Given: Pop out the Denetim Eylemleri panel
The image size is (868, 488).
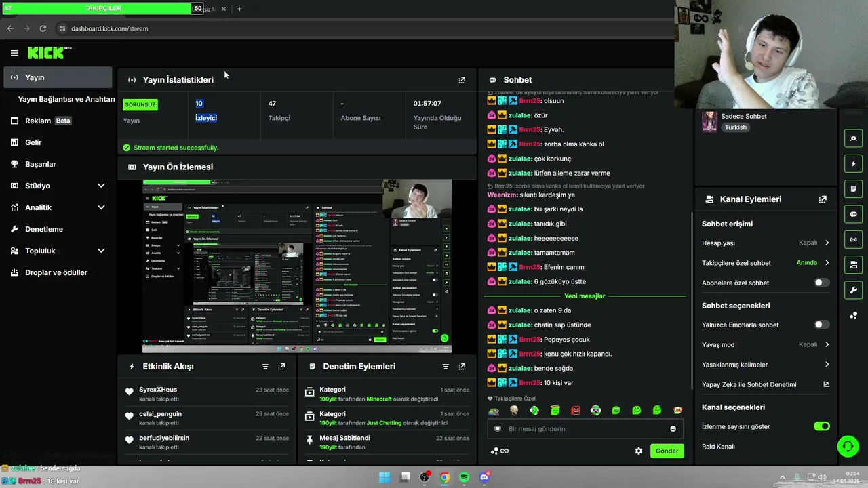Looking at the screenshot, I should click(x=462, y=367).
